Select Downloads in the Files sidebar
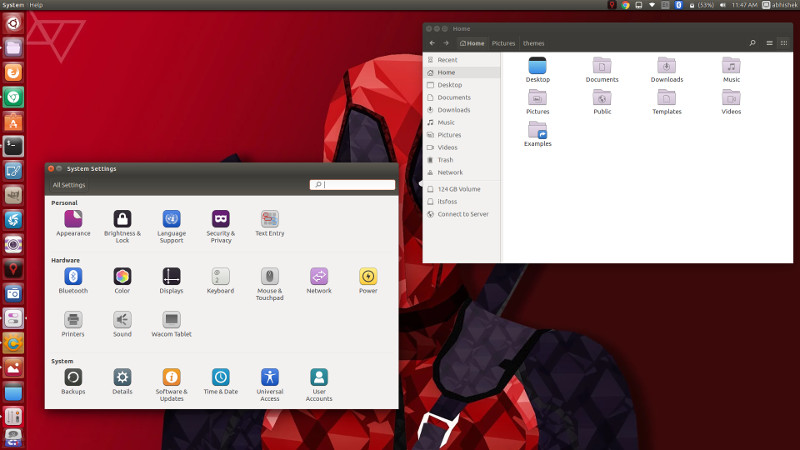800x450 pixels. (462, 110)
